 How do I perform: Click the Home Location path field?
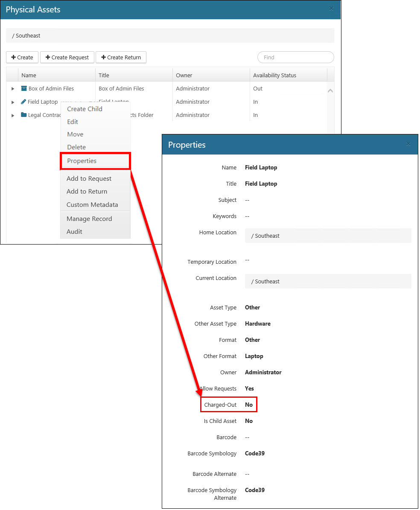point(328,236)
